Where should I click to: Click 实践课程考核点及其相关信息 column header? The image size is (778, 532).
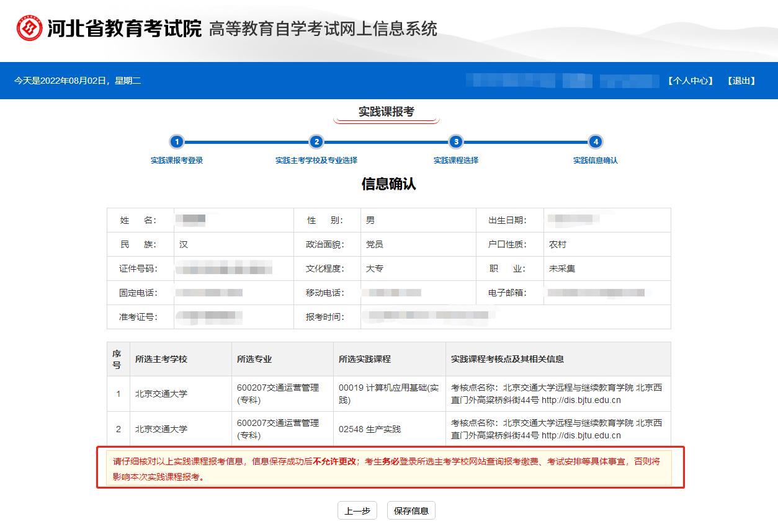click(x=558, y=359)
